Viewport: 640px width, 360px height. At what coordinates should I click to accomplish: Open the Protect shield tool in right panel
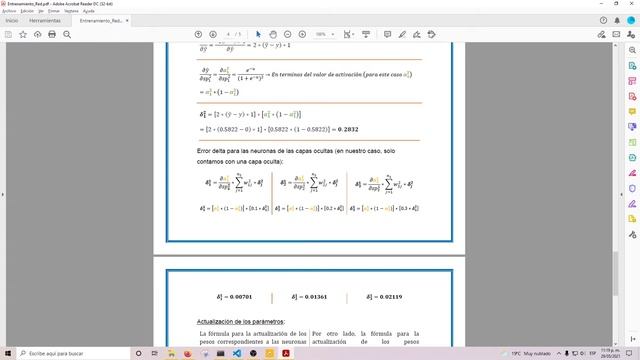[632, 188]
